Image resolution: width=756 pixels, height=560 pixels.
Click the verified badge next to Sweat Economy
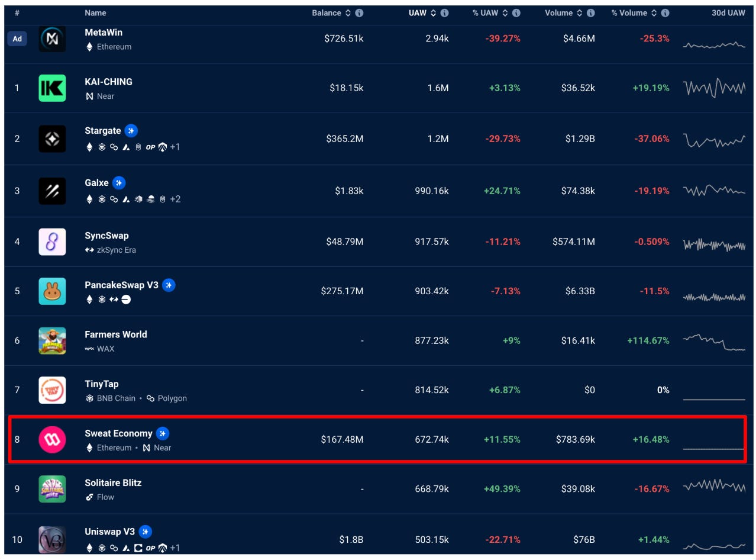(163, 433)
